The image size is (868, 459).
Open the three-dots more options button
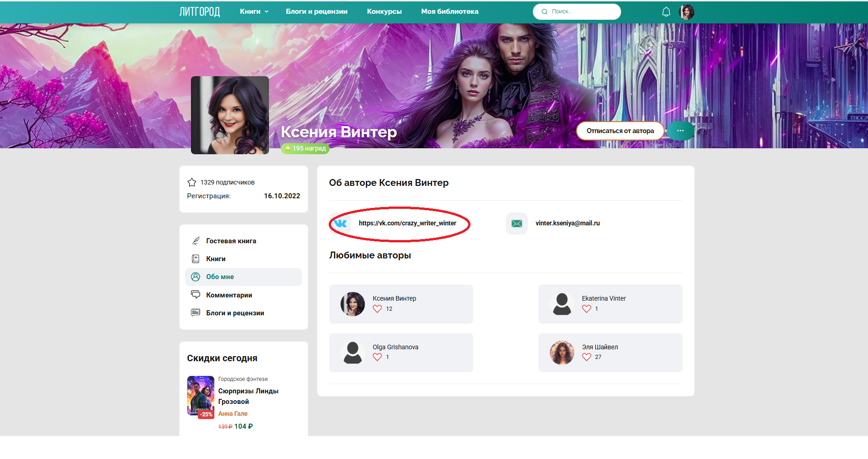(x=680, y=131)
